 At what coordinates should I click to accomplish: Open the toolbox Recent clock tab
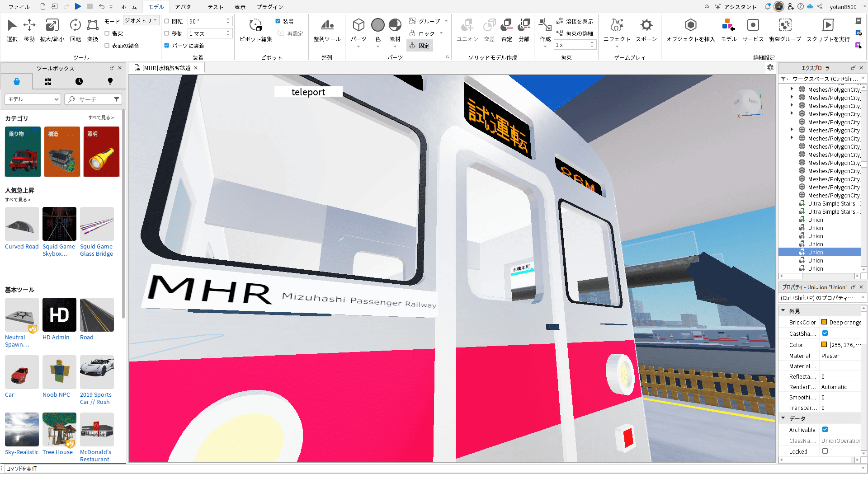click(79, 81)
